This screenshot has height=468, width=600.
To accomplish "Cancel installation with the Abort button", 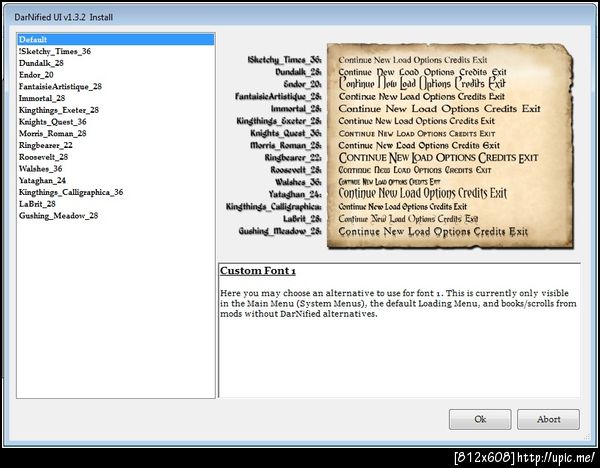I will pos(548,419).
